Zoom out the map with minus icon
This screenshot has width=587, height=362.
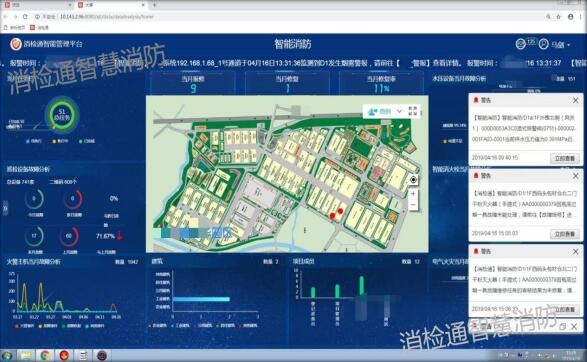tap(413, 205)
